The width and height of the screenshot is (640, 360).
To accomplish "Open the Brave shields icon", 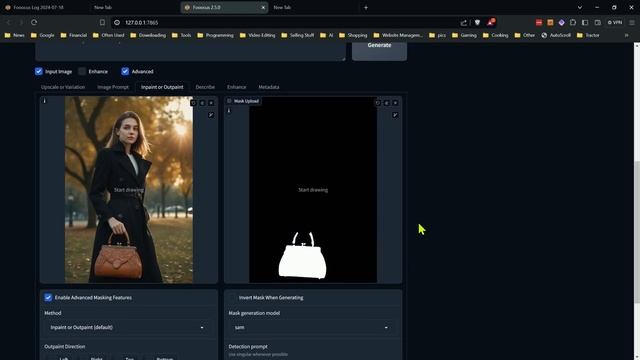I will pos(477,22).
